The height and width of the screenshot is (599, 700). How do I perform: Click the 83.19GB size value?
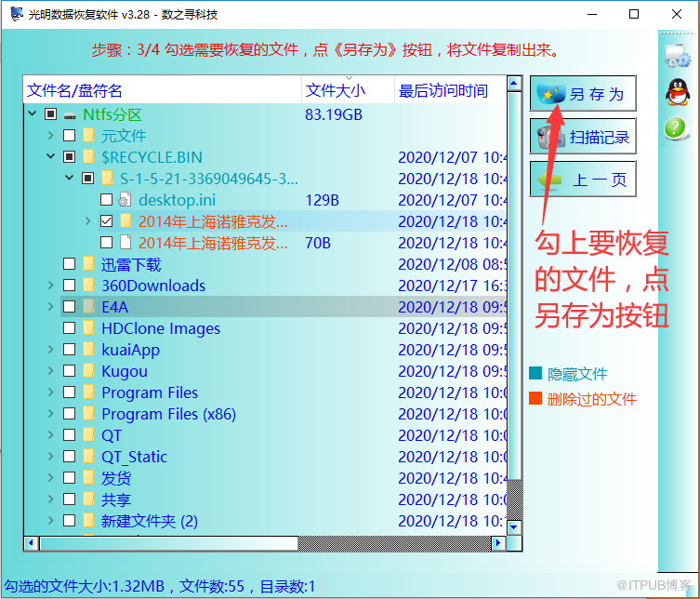334,114
